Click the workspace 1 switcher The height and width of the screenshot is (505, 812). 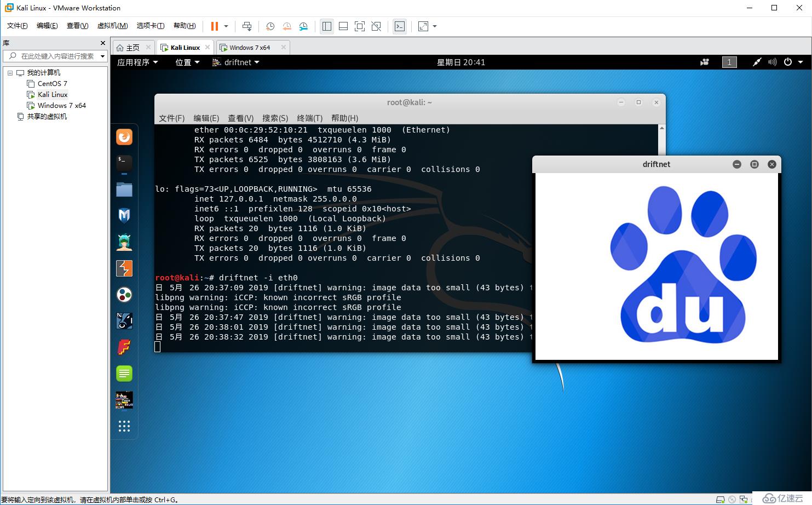[x=729, y=62]
